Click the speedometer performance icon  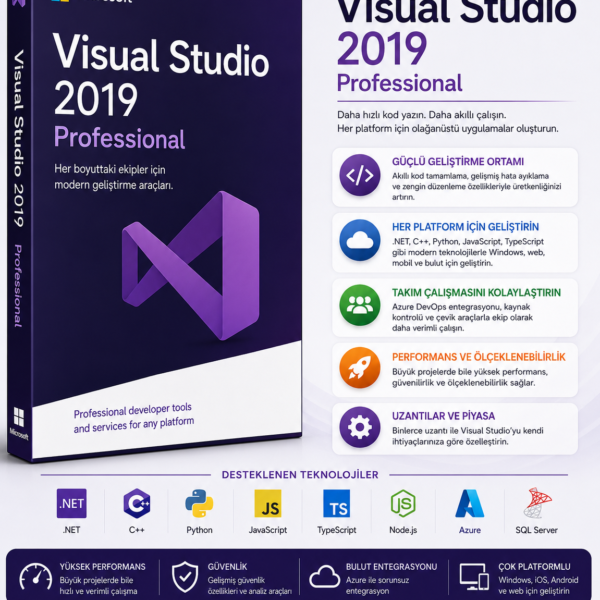[36, 577]
